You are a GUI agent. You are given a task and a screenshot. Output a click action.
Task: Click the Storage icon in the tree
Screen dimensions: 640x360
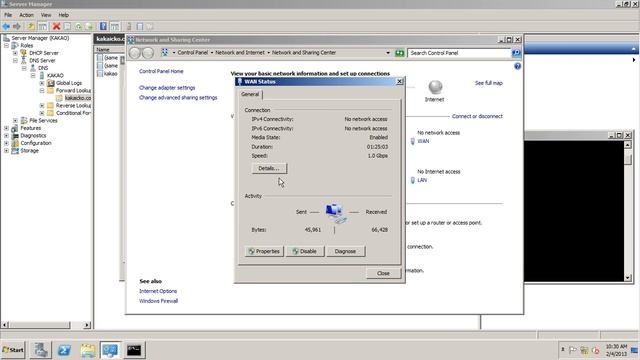point(15,151)
